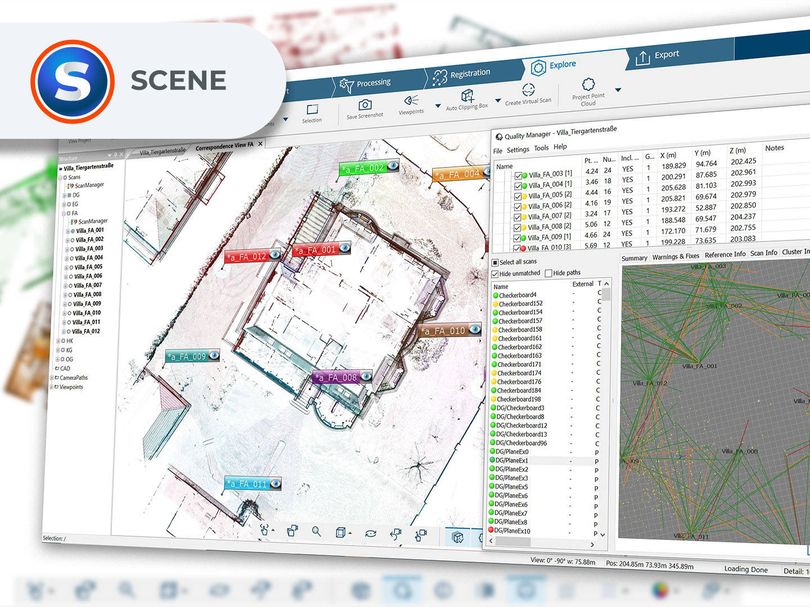Open the Scan Info tab
The image size is (810, 607).
[x=764, y=253]
